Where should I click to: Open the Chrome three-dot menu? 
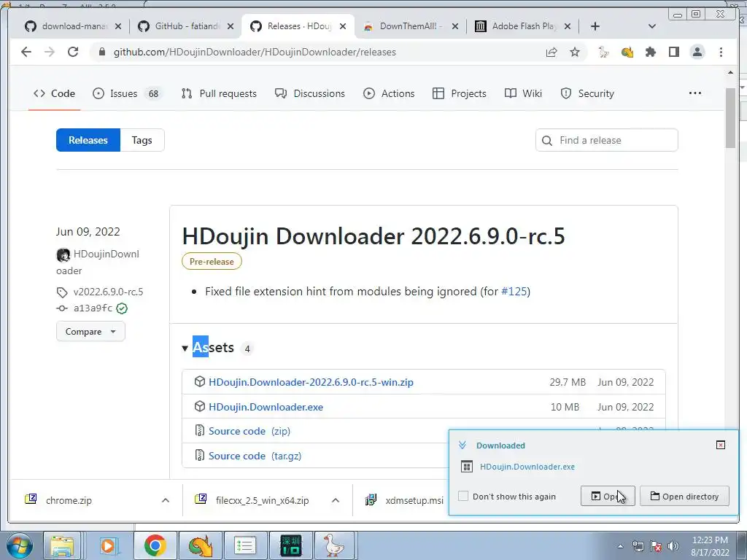pyautogui.click(x=721, y=52)
